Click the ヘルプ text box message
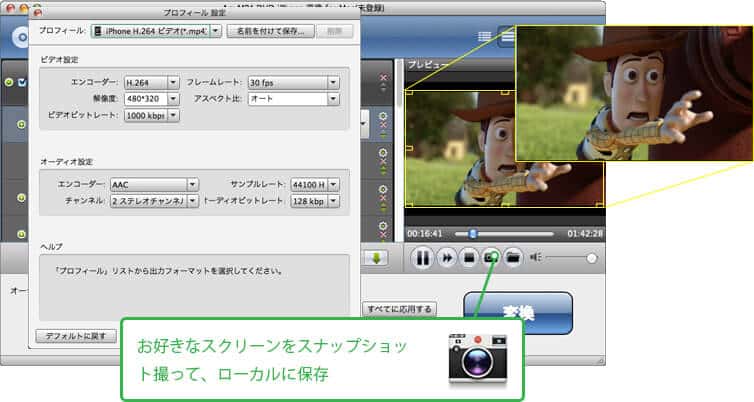The height and width of the screenshot is (402, 754). (169, 271)
